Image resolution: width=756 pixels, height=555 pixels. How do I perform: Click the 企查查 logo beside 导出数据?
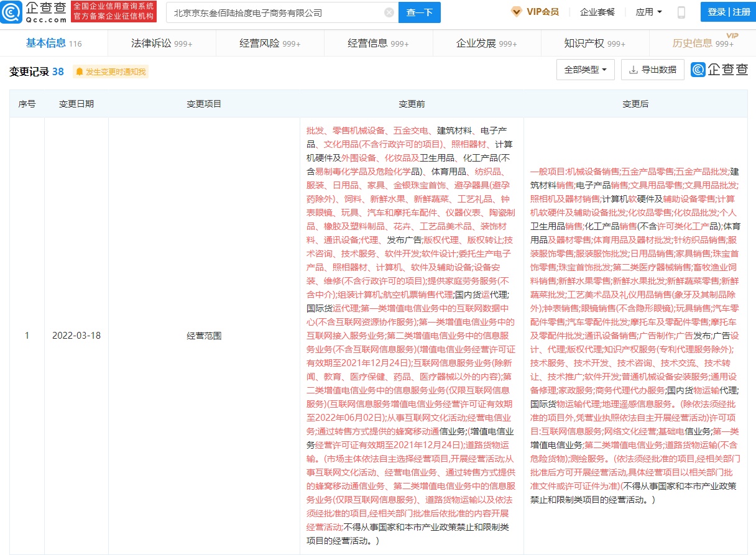[719, 70]
